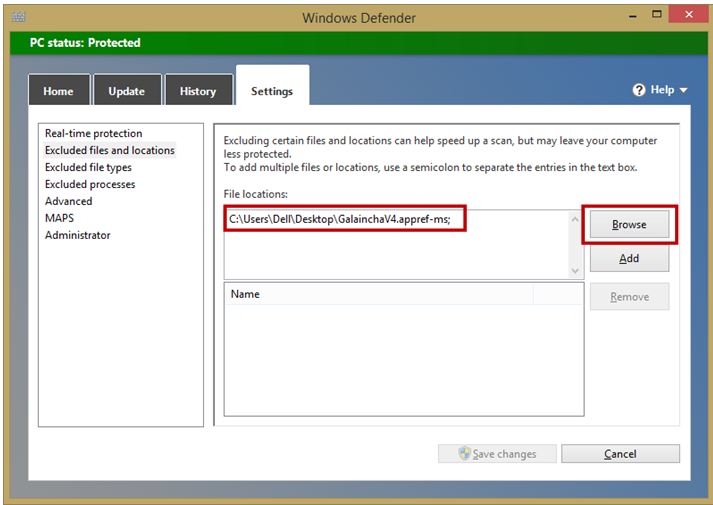713x505 pixels.
Task: Open the History tab
Action: coord(197,91)
